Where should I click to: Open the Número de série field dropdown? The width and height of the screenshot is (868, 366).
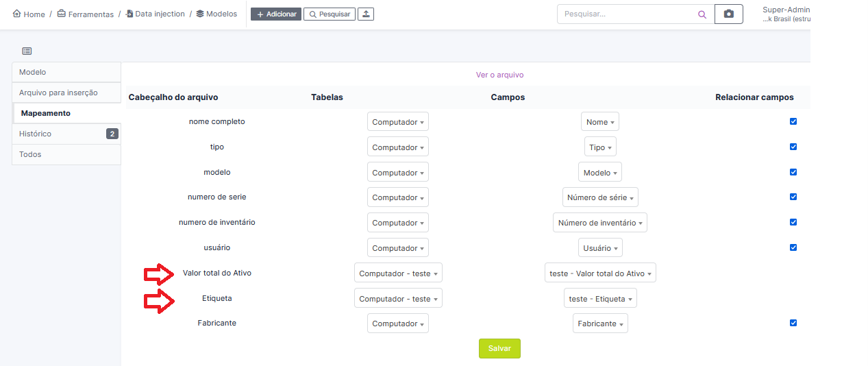click(x=600, y=197)
